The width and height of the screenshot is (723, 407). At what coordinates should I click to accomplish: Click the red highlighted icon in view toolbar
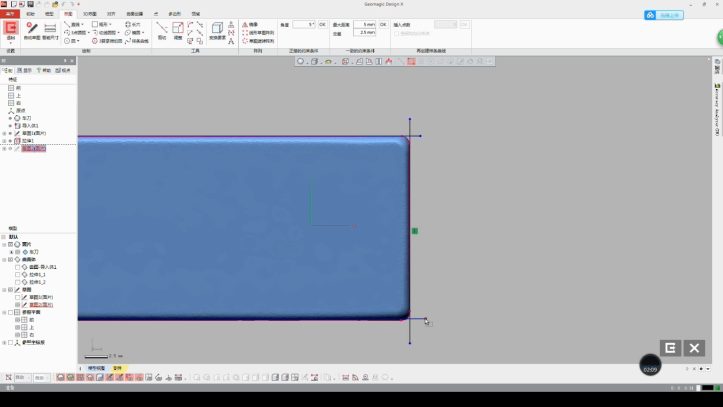coord(410,62)
